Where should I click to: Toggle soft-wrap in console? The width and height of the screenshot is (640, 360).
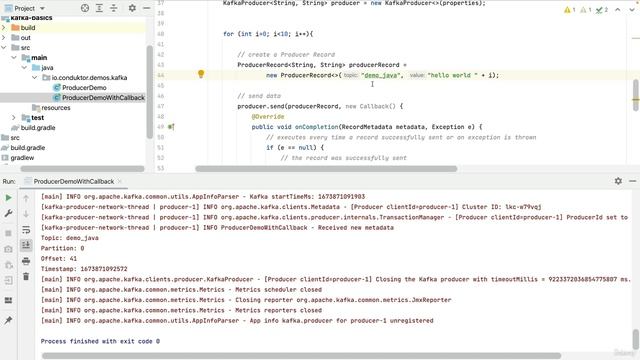coord(26,230)
